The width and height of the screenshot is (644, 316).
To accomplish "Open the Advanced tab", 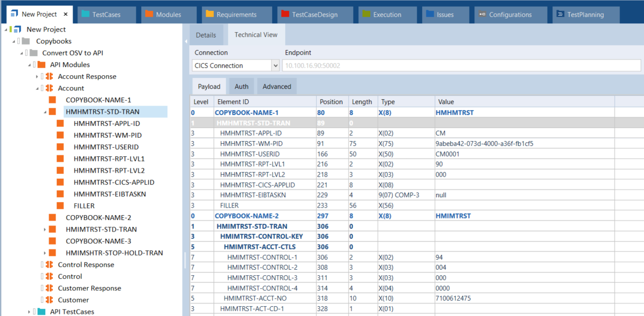I will (x=277, y=87).
